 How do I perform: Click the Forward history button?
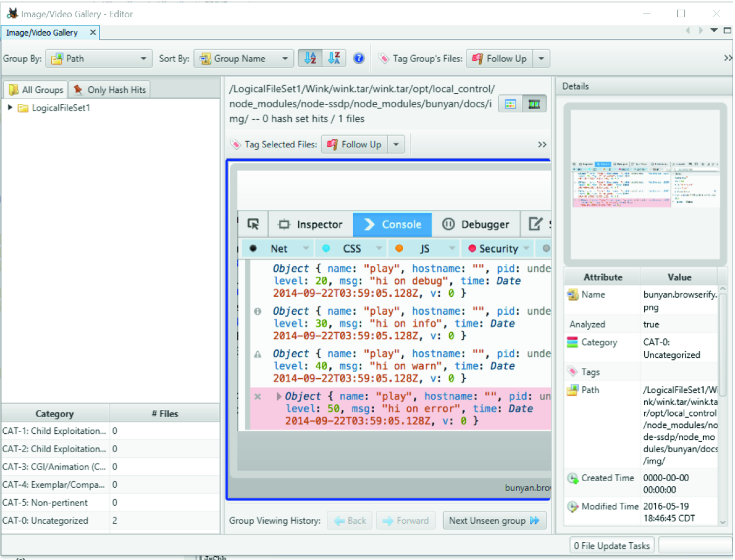[x=406, y=521]
